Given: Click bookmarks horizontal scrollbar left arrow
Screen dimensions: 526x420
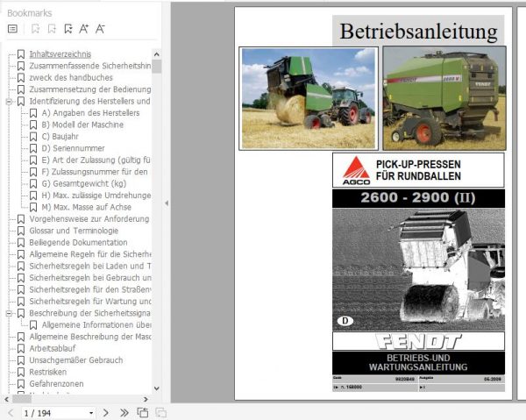Looking at the screenshot, I should coord(7,399).
